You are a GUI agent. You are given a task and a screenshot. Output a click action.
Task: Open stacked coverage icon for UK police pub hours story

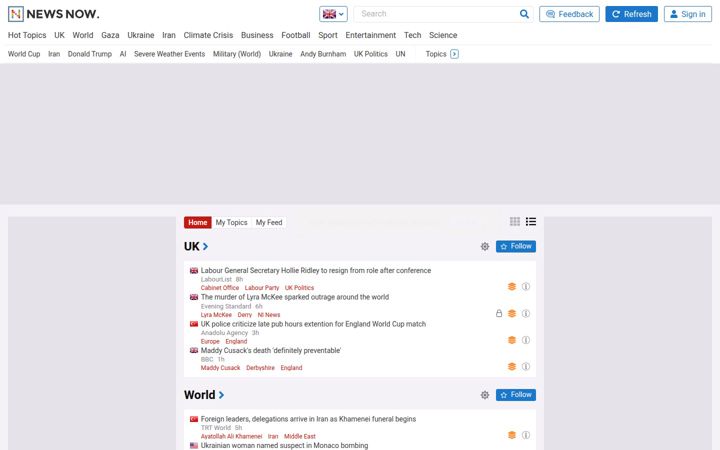[x=512, y=340]
